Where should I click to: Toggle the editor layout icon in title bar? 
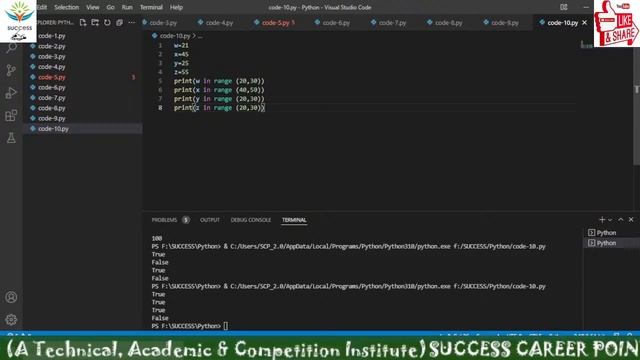tap(564, 7)
